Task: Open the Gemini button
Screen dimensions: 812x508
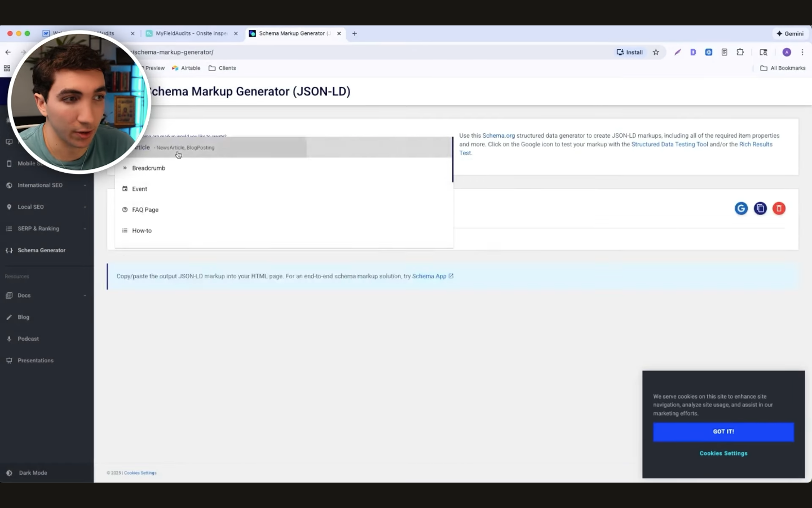Action: tap(790, 33)
